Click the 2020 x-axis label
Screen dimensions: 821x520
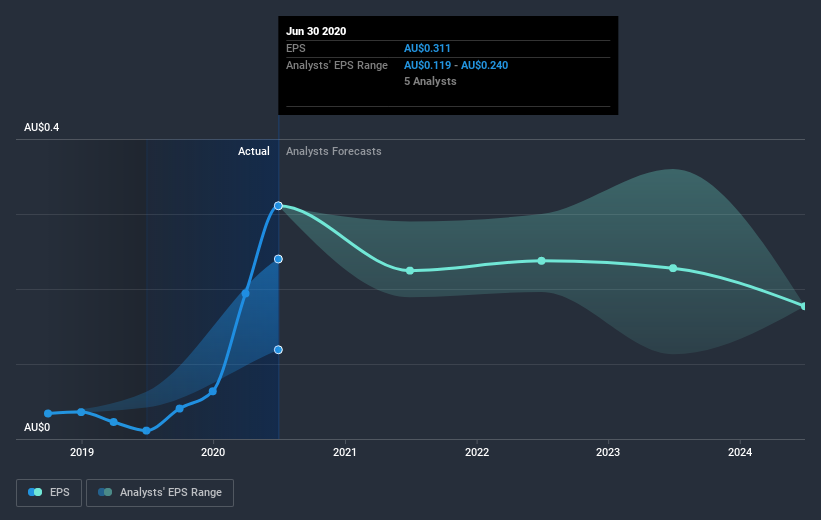(213, 452)
